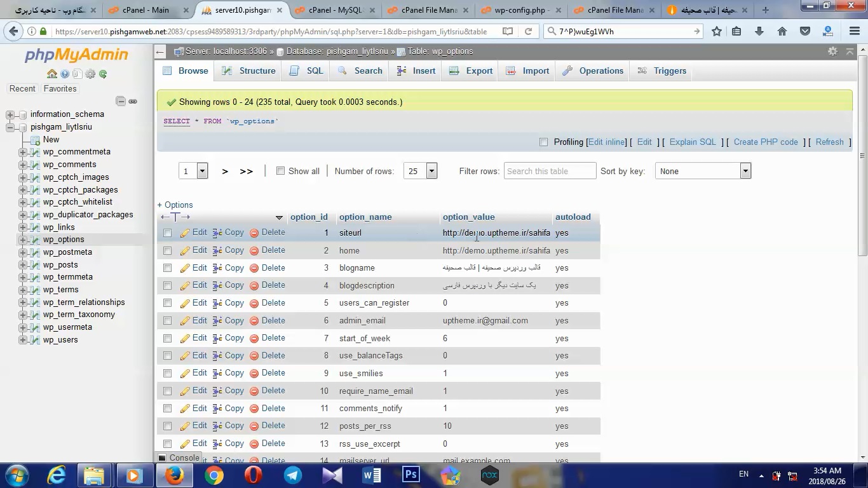Open page settings gear at top right

[832, 51]
